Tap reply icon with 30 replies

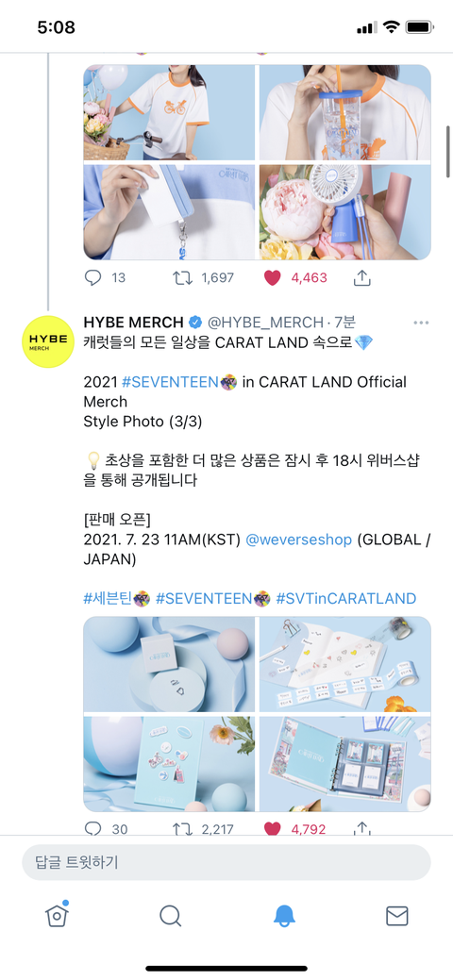(92, 829)
